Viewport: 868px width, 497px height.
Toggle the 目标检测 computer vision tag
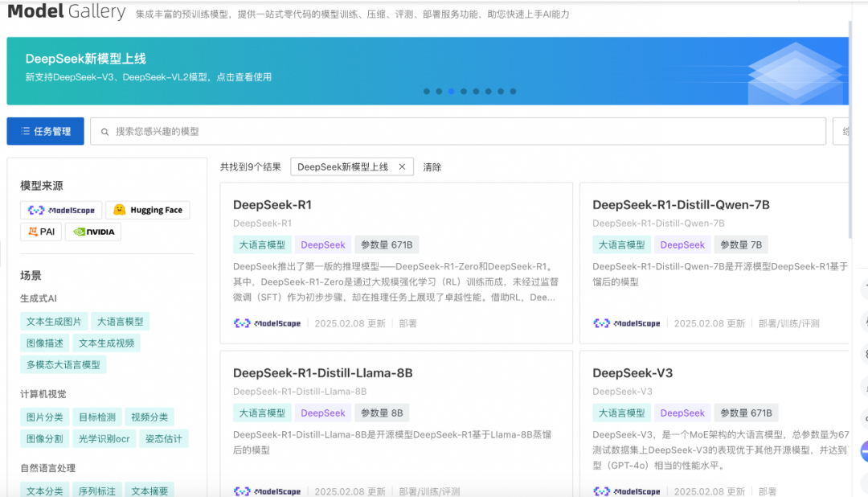pyautogui.click(x=97, y=417)
